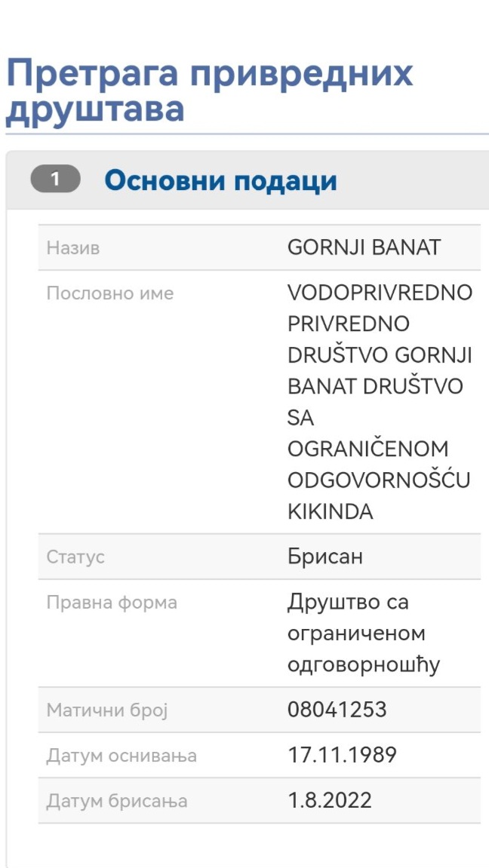Click the word KIKINDA in business name
The image size is (489, 868).
331,512
